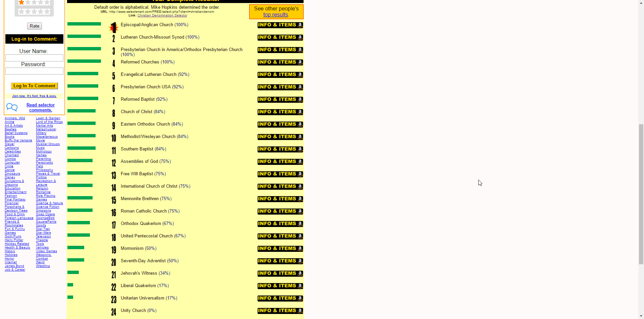Click the Join now link
The image size is (644, 319).
coord(34,96)
